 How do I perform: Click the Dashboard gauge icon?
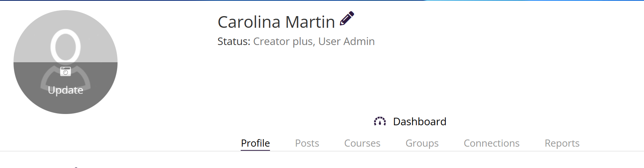tap(380, 121)
